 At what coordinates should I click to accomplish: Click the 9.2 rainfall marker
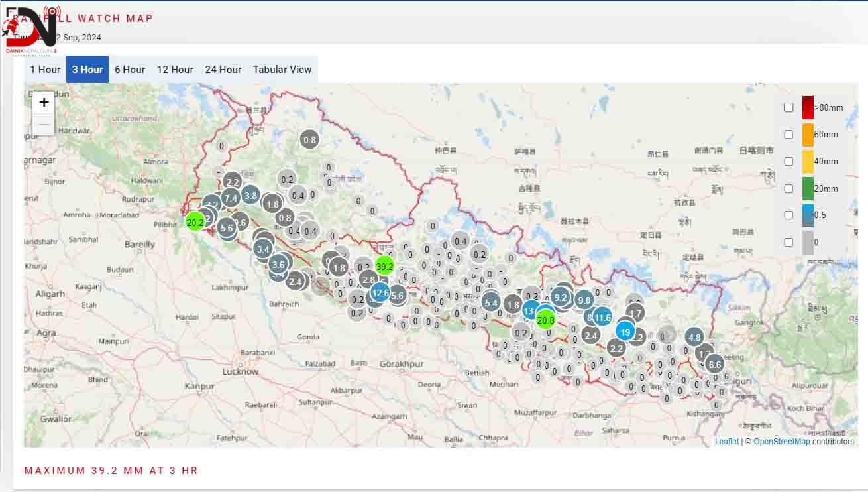pos(559,298)
